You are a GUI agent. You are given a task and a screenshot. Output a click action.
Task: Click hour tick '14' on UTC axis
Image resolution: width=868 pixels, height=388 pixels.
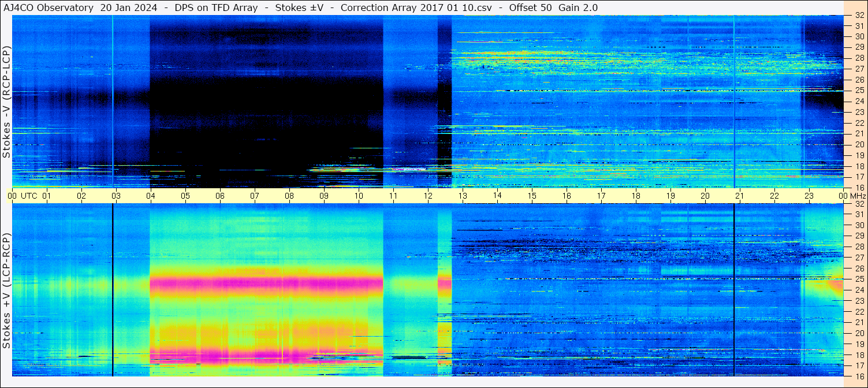point(497,196)
